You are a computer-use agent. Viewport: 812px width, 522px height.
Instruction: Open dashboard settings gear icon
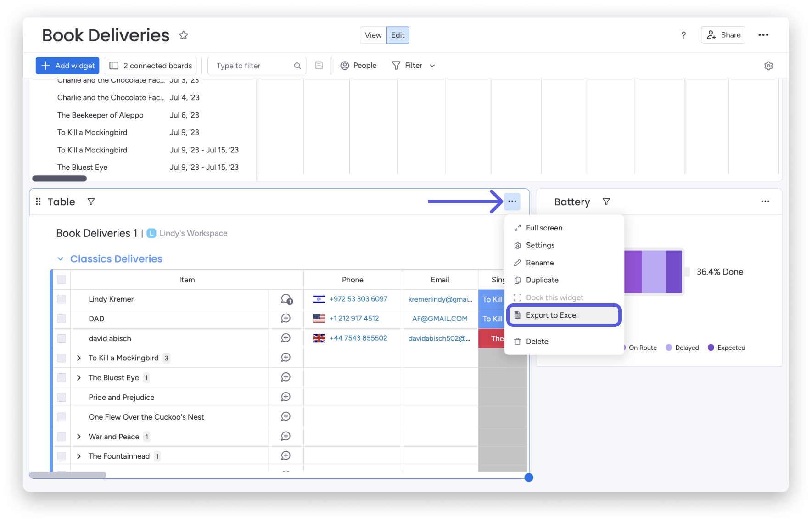768,66
